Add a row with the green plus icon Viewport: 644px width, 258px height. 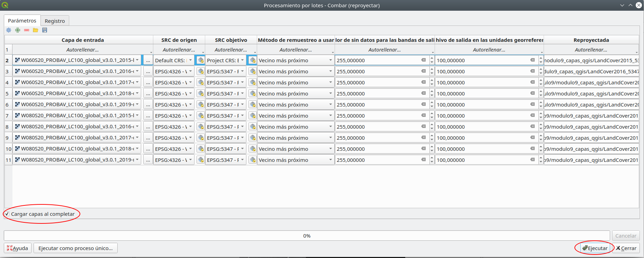coord(18,30)
